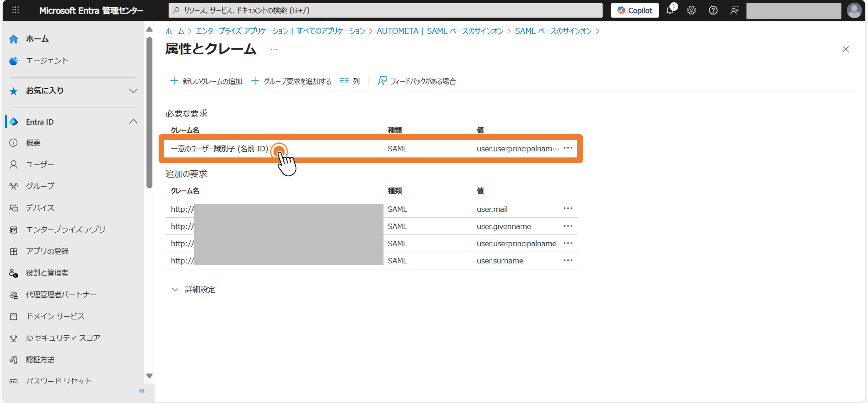Click the ホーム home icon in sidebar
The width and height of the screenshot is (868, 403).
tap(13, 39)
